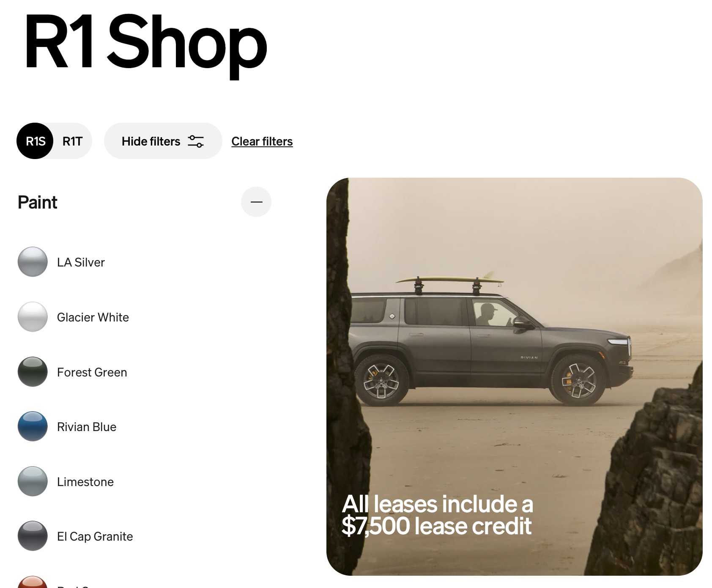Switch to the R1T model tab
This screenshot has height=588, width=712.
[72, 141]
